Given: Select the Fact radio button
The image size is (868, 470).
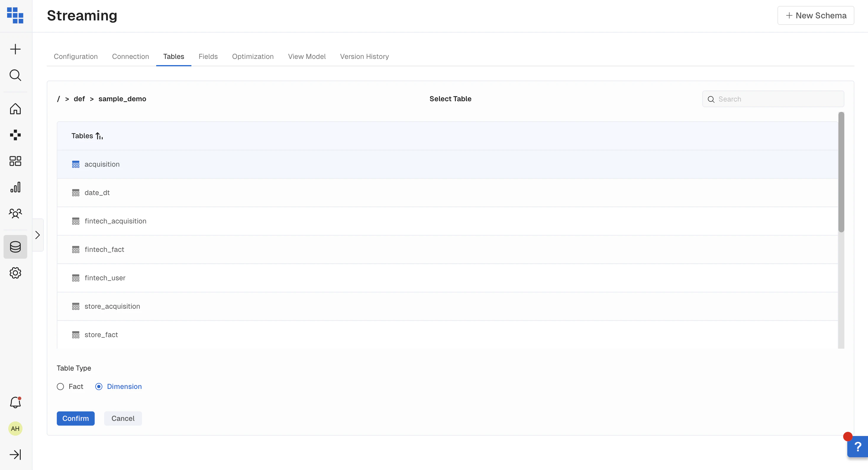Looking at the screenshot, I should [60, 386].
